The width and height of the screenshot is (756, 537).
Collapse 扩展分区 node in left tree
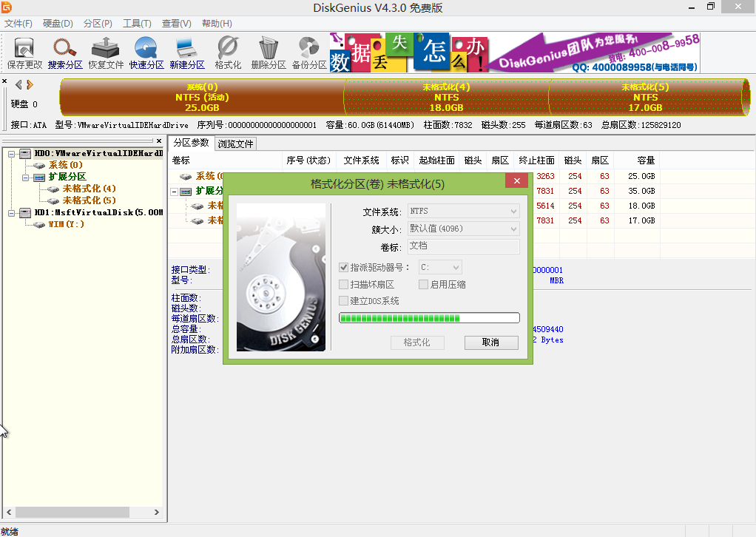click(x=25, y=178)
